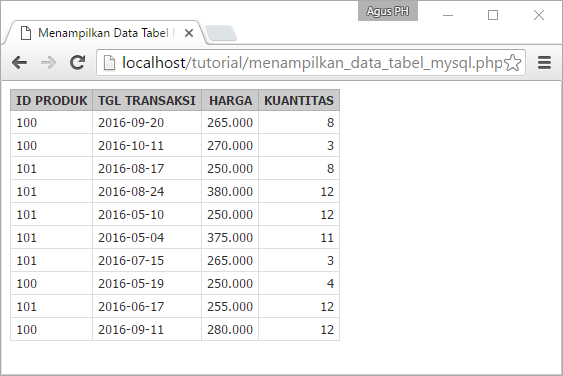
Task: Maximize the browser window
Action: point(493,15)
